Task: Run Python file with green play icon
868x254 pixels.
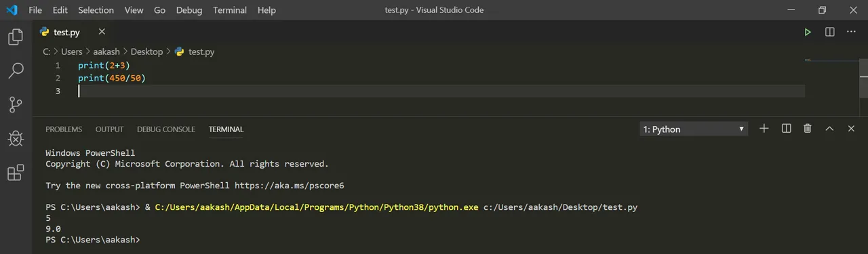Action: coord(808,32)
